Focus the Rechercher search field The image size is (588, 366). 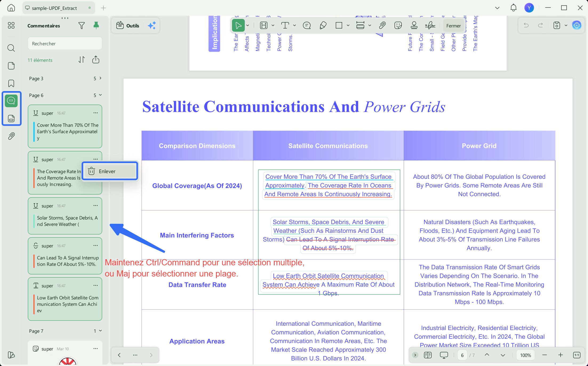point(65,43)
